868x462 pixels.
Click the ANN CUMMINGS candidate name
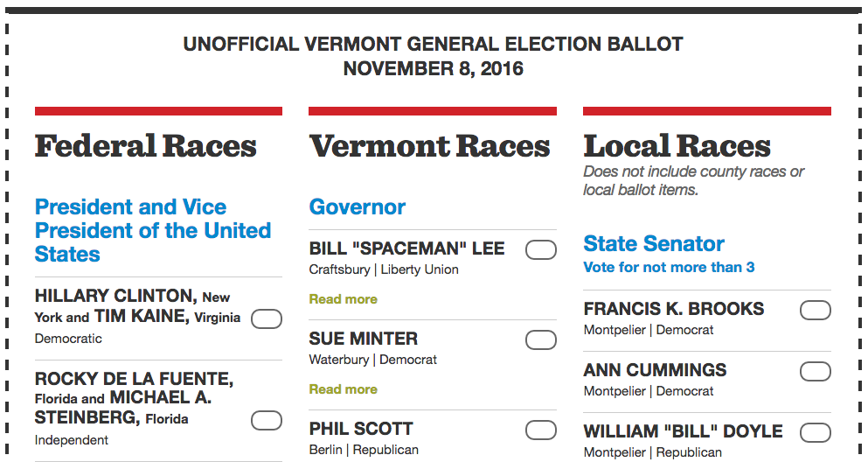655,370
